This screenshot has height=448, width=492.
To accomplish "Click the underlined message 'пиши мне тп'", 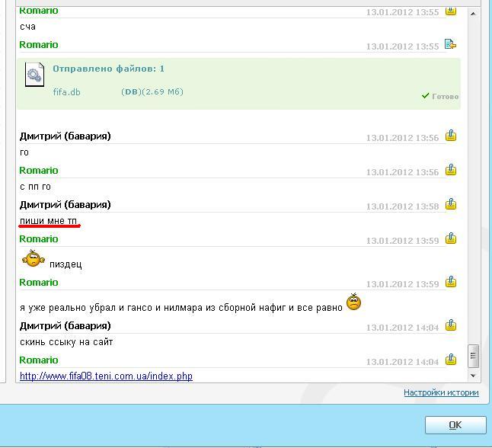I will coord(48,221).
